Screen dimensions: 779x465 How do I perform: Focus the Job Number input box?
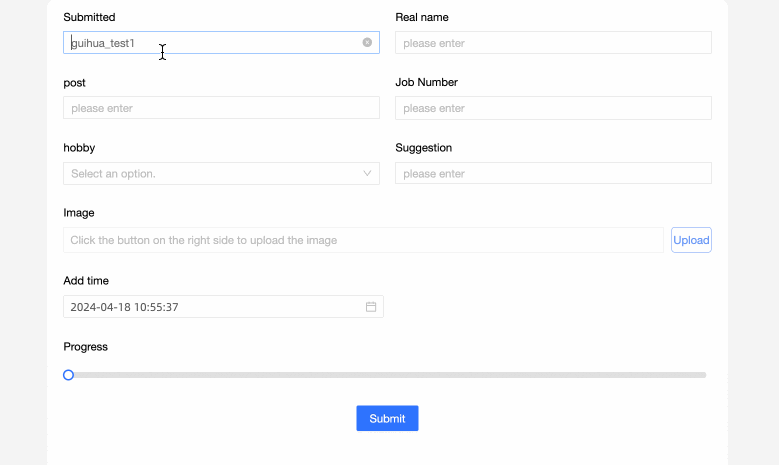point(553,108)
